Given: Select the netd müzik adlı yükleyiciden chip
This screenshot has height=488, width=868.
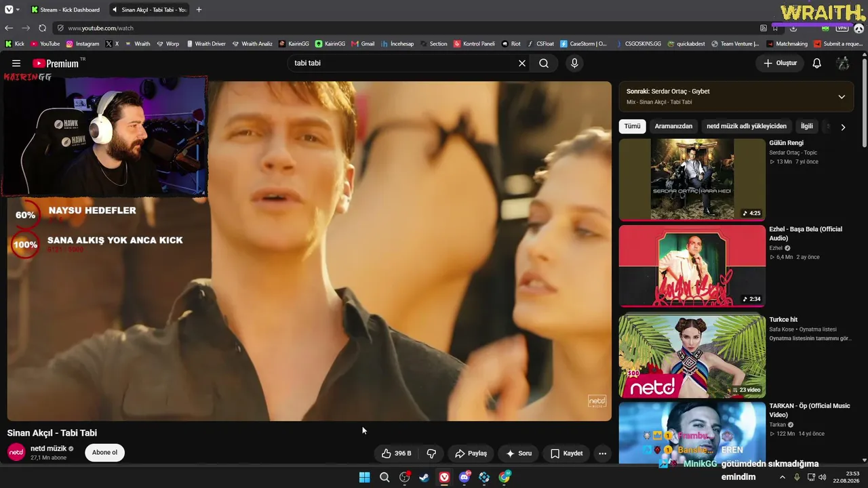Looking at the screenshot, I should click(747, 126).
